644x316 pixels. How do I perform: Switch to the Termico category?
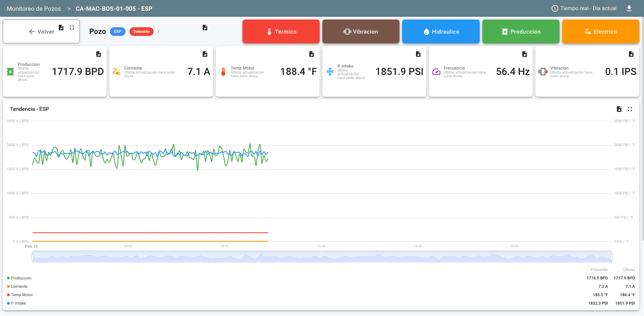(x=281, y=31)
